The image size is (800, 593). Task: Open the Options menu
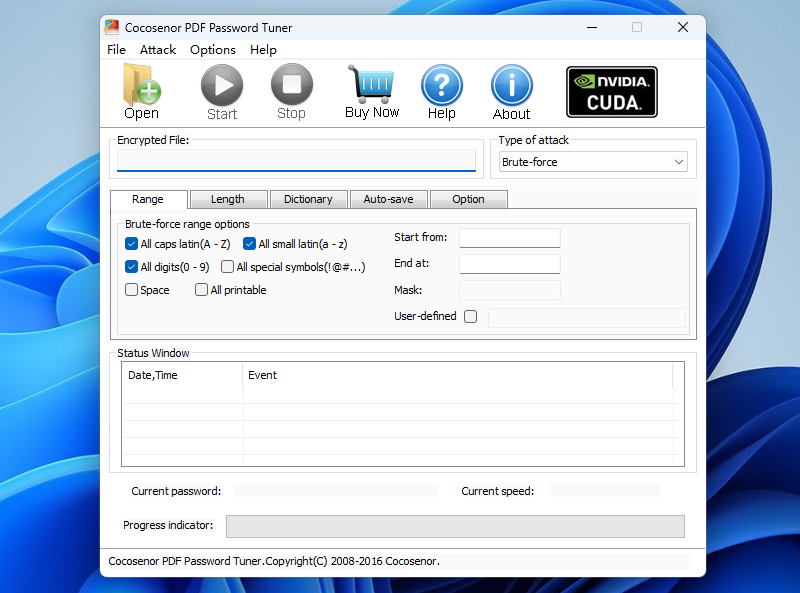click(x=213, y=50)
